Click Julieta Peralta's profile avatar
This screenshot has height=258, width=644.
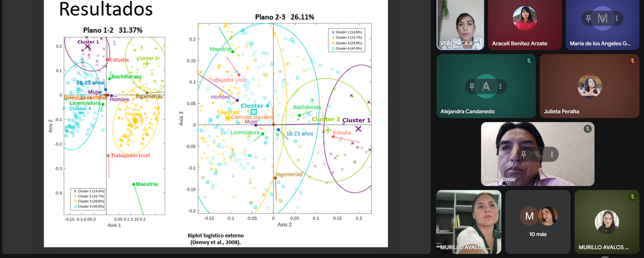click(x=589, y=86)
